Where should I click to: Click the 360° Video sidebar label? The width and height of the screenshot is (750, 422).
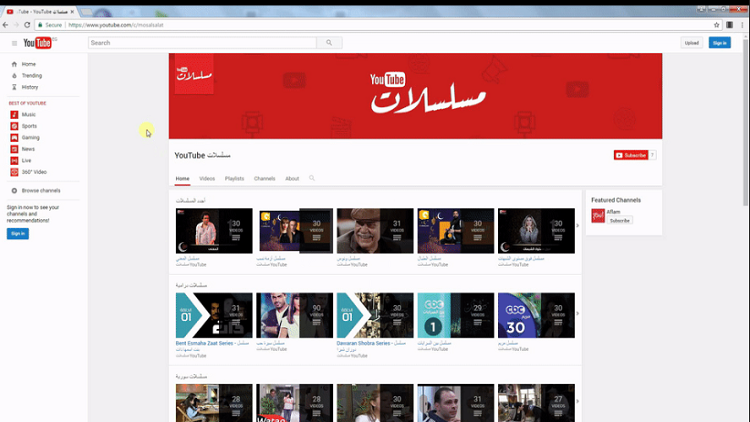[34, 172]
